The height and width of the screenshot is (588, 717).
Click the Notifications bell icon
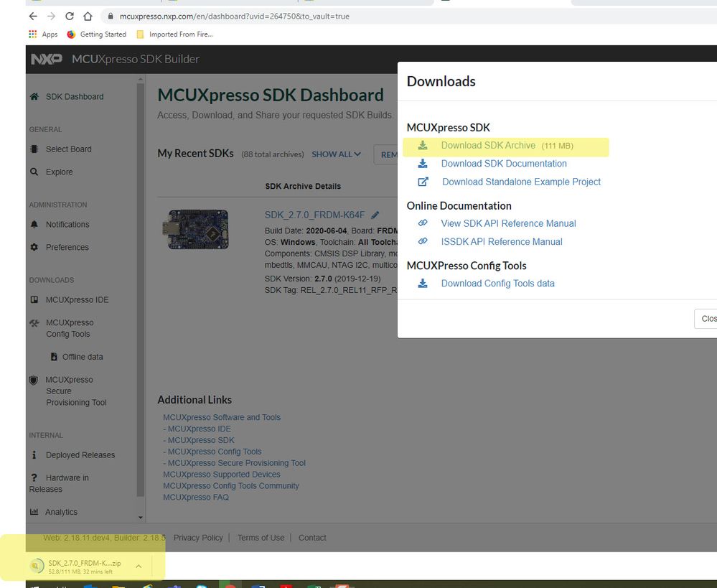point(34,224)
